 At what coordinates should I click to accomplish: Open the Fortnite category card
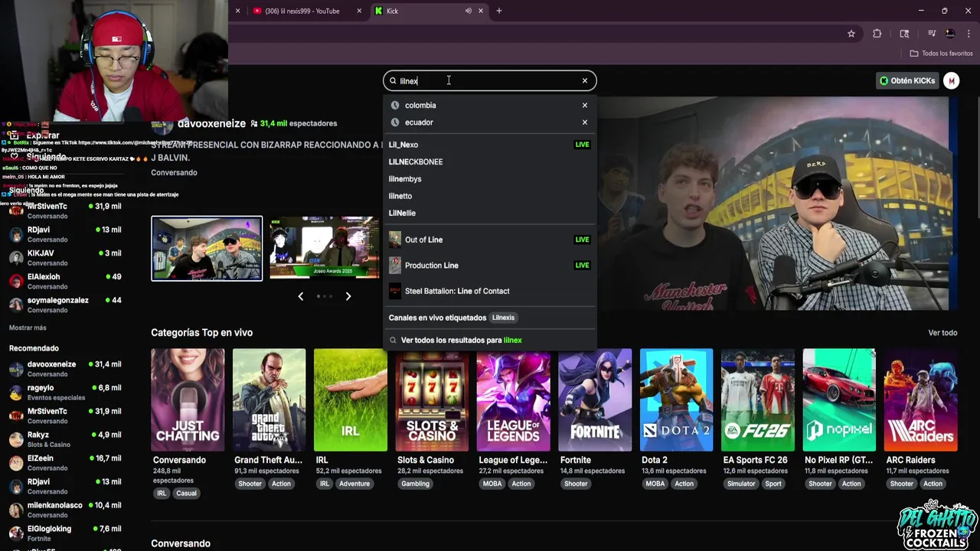coord(595,400)
